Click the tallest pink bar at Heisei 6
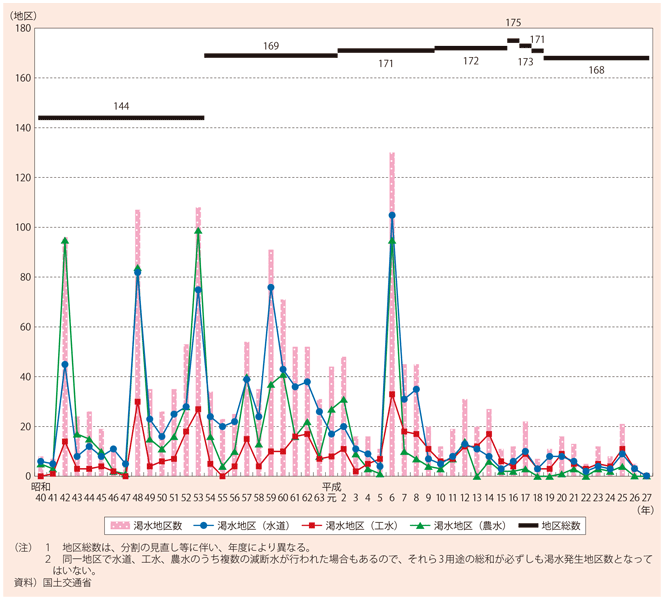The height and width of the screenshot is (600, 664). point(392,300)
